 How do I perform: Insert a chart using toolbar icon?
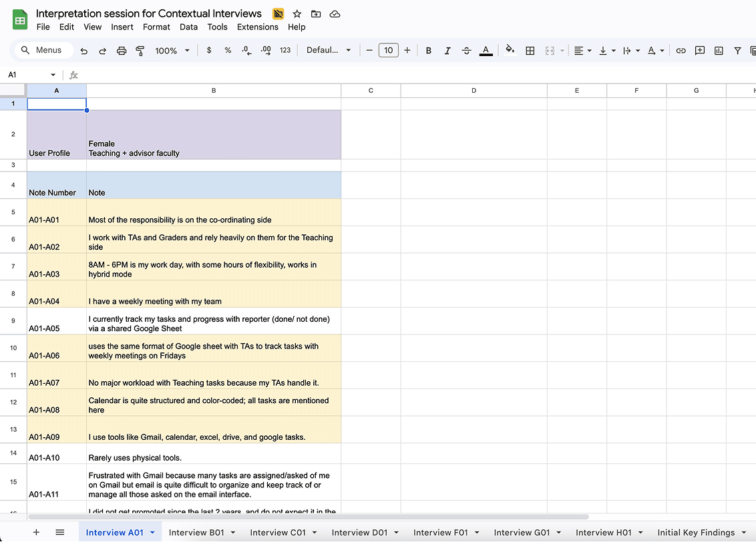(719, 51)
